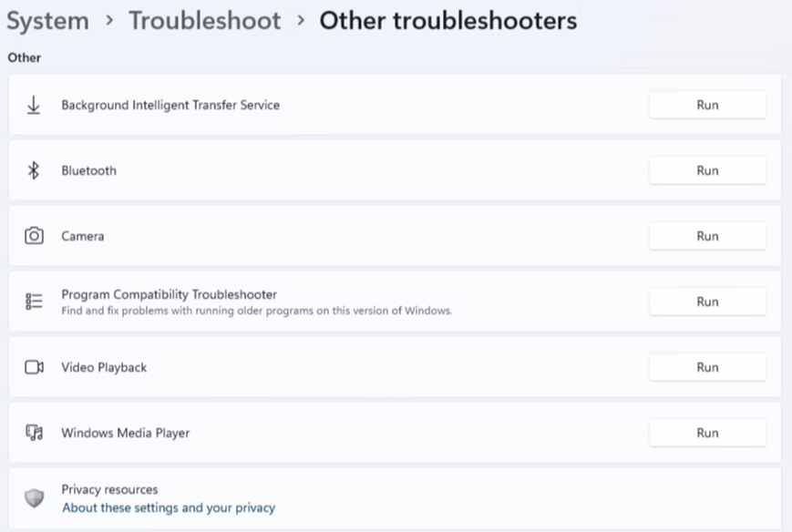Click the Background Intelligent Transfer Service download icon
Image resolution: width=792 pixels, height=532 pixels.
click(x=34, y=106)
